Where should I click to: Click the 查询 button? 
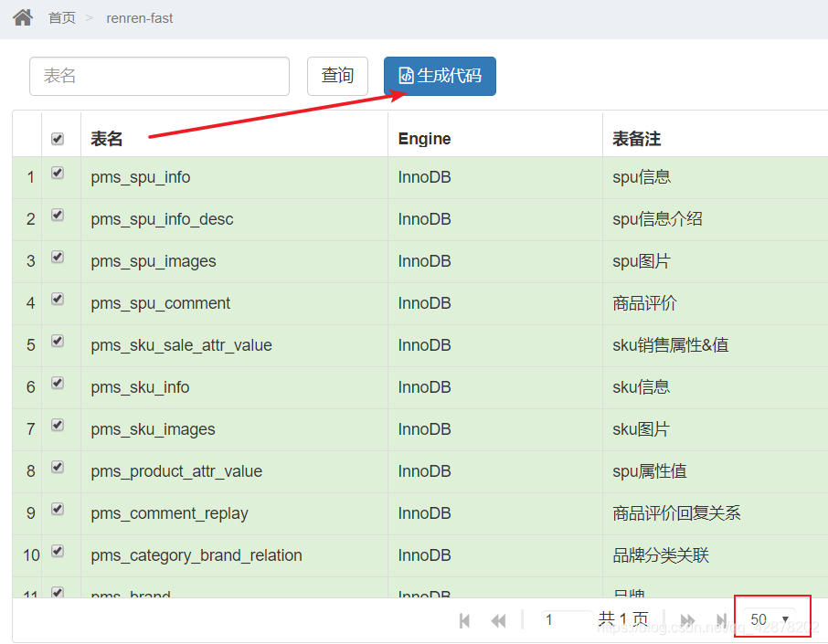337,77
